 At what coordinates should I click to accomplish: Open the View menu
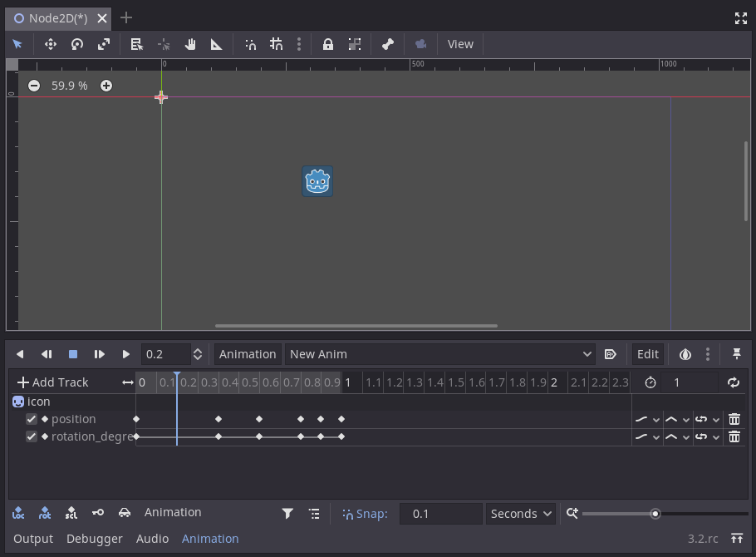click(460, 44)
